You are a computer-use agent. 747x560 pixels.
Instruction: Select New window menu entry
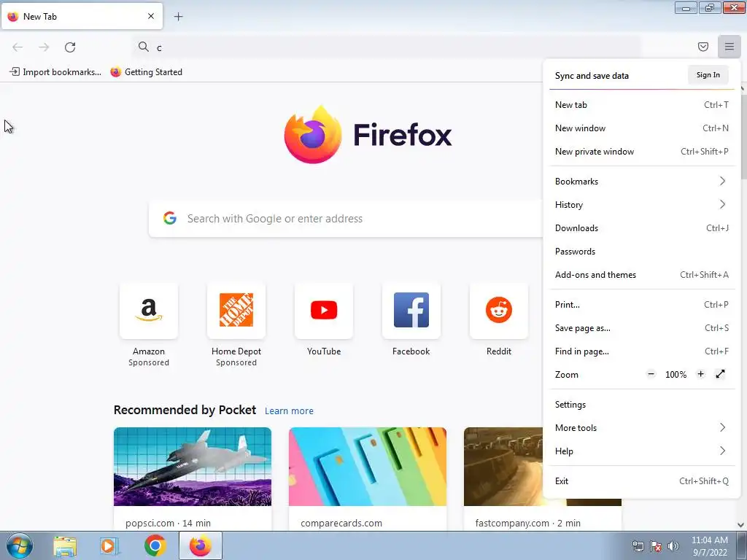[641, 128]
